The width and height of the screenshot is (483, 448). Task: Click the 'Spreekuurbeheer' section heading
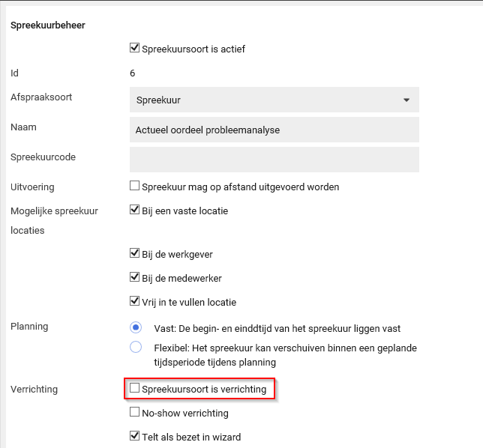point(47,25)
